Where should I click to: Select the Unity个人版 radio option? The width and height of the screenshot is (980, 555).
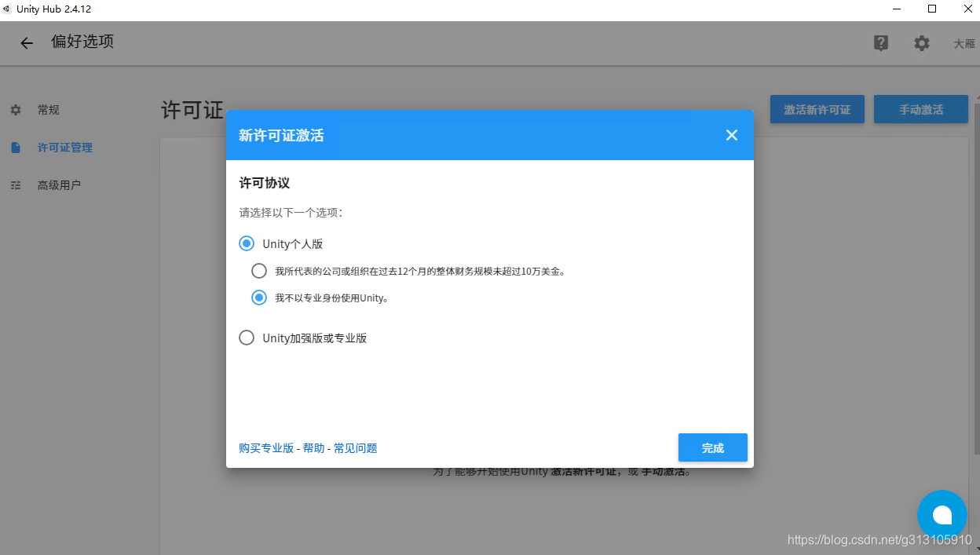pyautogui.click(x=247, y=244)
